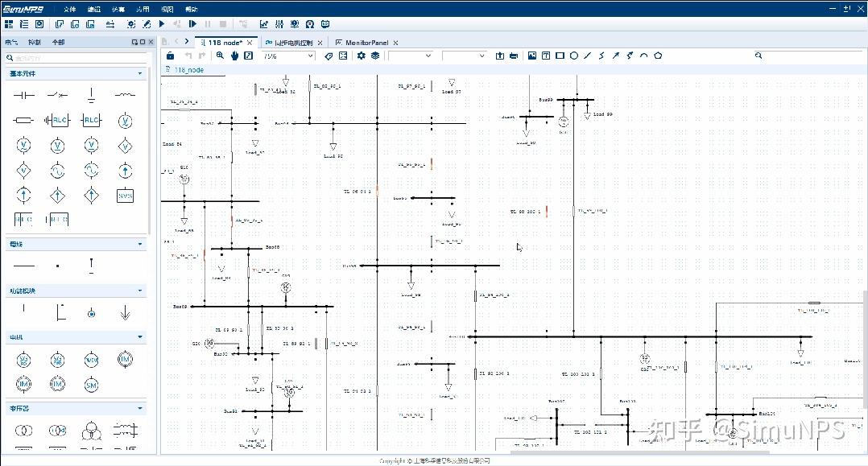Choose the two-winding transformer icon under 变压器

point(23,431)
